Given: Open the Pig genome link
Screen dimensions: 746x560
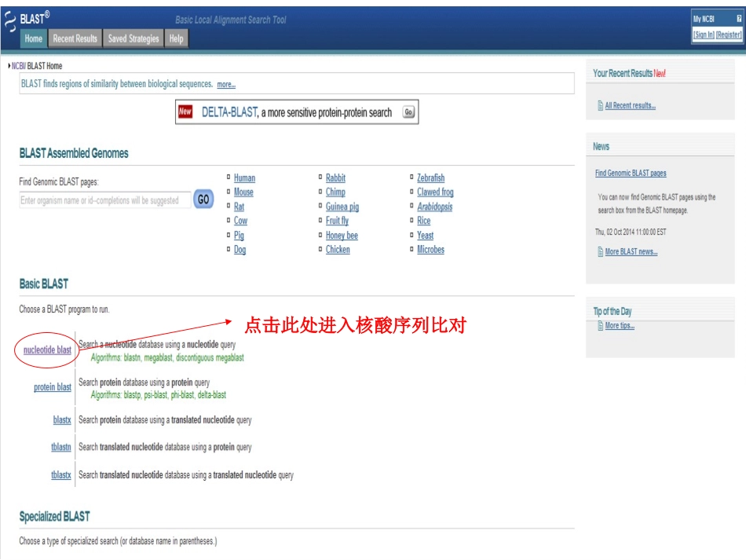Looking at the screenshot, I should [x=239, y=235].
